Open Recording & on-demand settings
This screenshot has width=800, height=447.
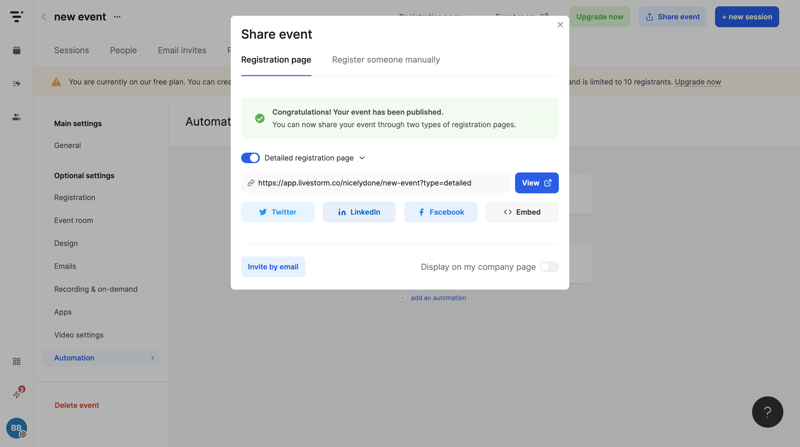click(x=96, y=289)
